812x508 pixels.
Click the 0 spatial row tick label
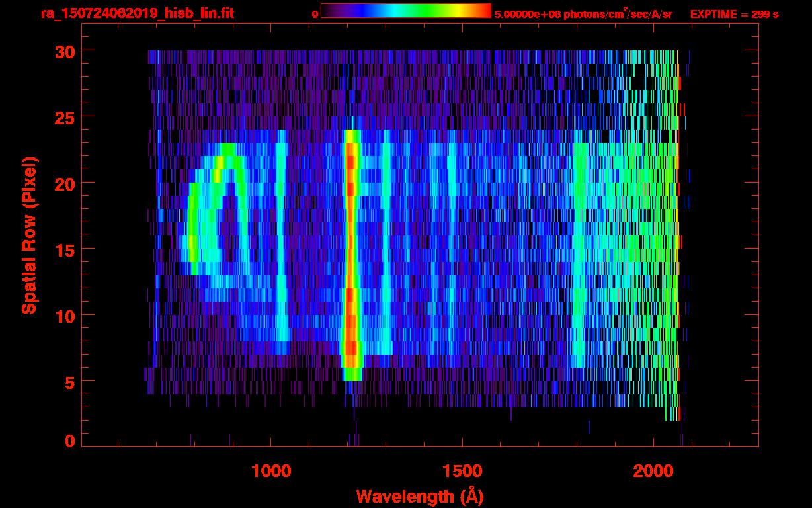pos(69,441)
